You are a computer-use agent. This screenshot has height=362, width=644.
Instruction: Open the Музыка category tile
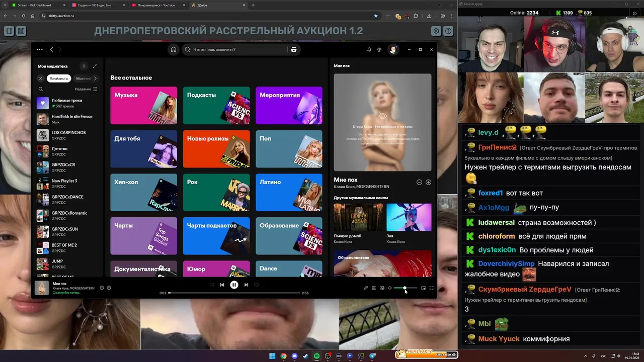[144, 106]
